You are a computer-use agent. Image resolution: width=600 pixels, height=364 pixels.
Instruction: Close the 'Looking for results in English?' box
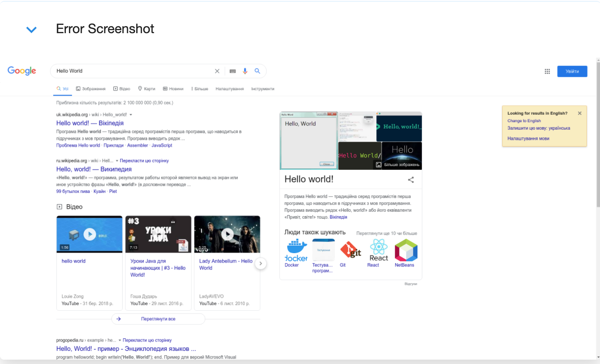click(x=579, y=113)
